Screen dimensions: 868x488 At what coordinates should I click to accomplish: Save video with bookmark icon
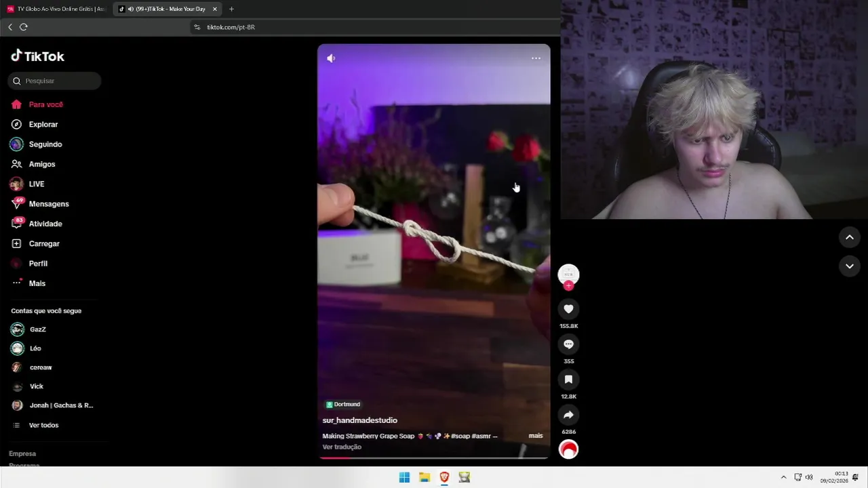[x=568, y=380]
